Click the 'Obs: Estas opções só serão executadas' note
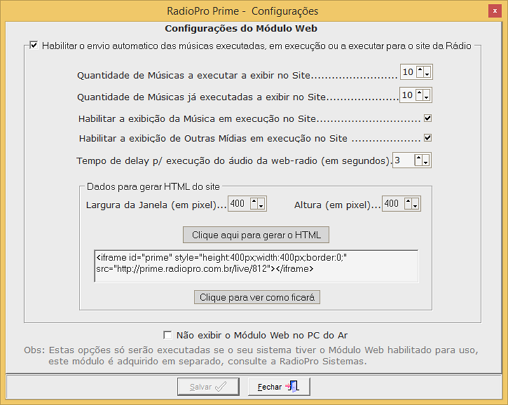Image resolution: width=508 pixels, height=405 pixels. click(x=251, y=356)
